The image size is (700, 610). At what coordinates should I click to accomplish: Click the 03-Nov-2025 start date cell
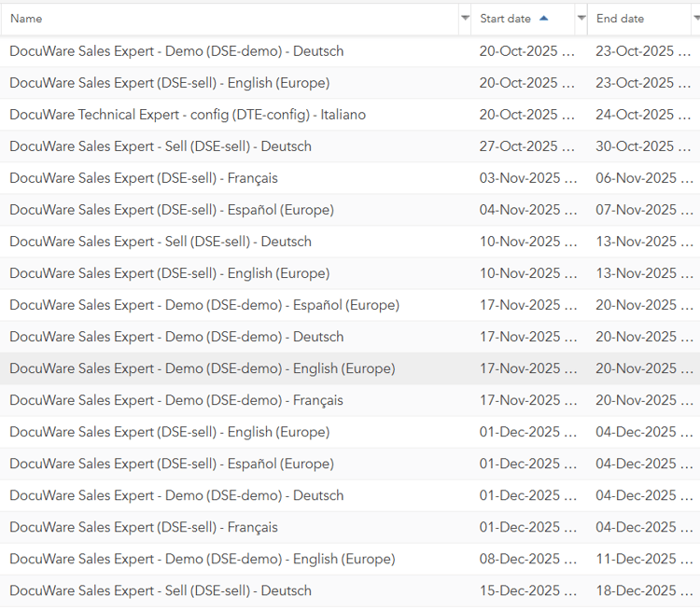[526, 178]
